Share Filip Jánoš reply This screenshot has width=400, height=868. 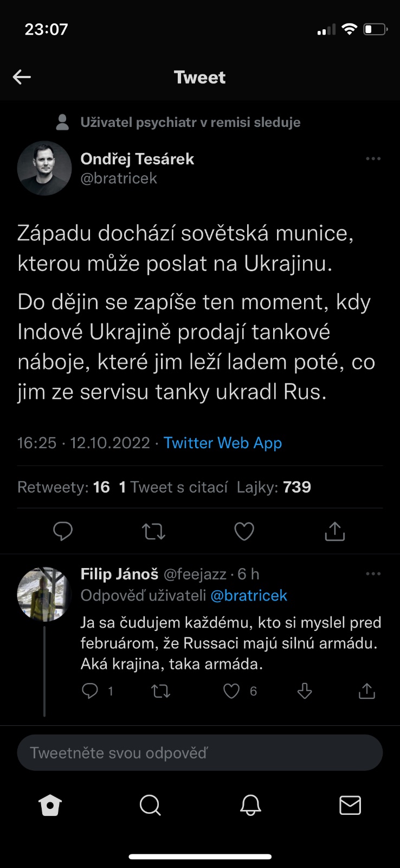[367, 691]
